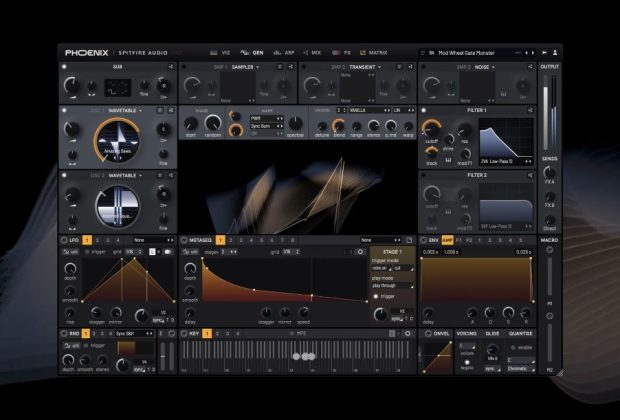Open the PWM warp mode selector

[x=266, y=118]
